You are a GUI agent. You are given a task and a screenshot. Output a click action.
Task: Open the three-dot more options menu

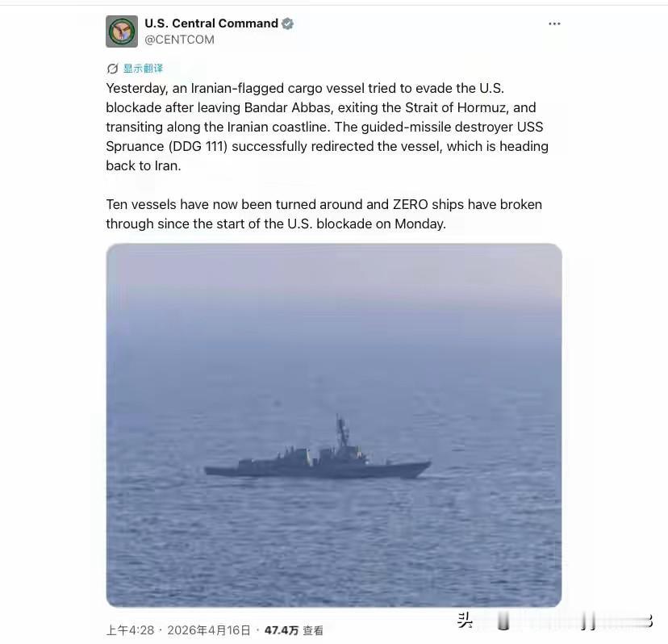click(x=554, y=23)
